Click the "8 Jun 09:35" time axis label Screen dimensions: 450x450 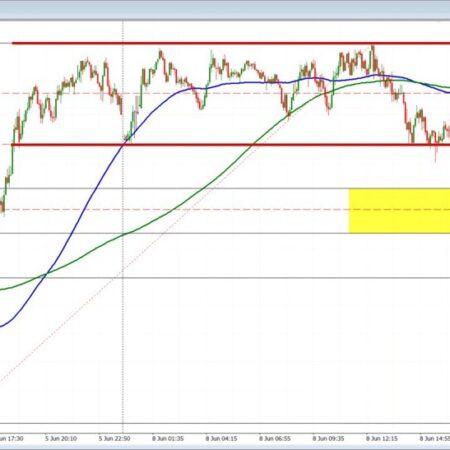[328, 438]
